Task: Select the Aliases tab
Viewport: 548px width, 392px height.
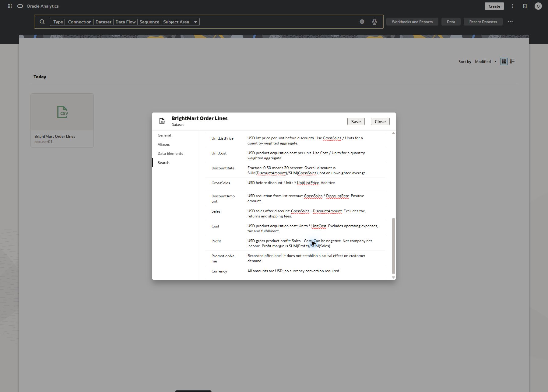Action: pos(163,144)
